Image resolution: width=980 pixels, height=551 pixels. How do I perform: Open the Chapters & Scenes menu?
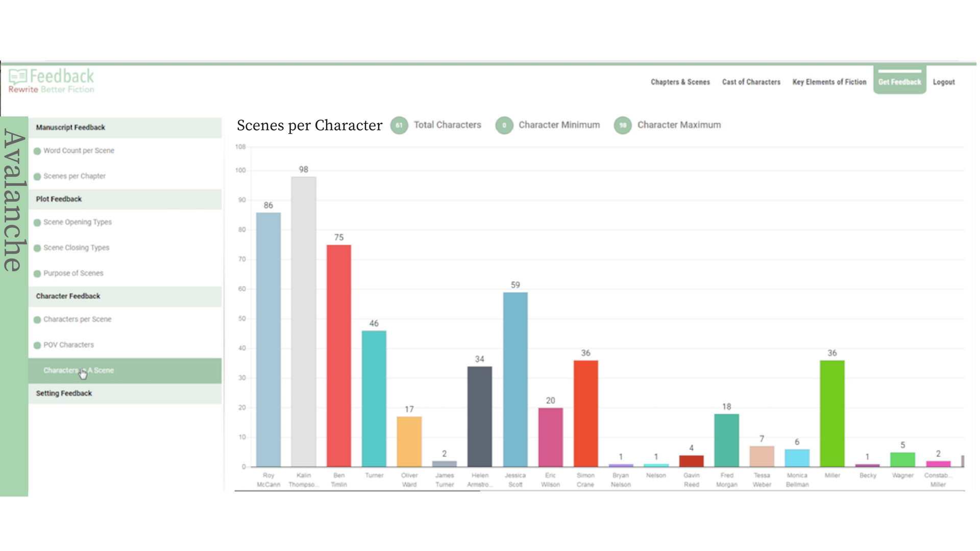pos(680,82)
